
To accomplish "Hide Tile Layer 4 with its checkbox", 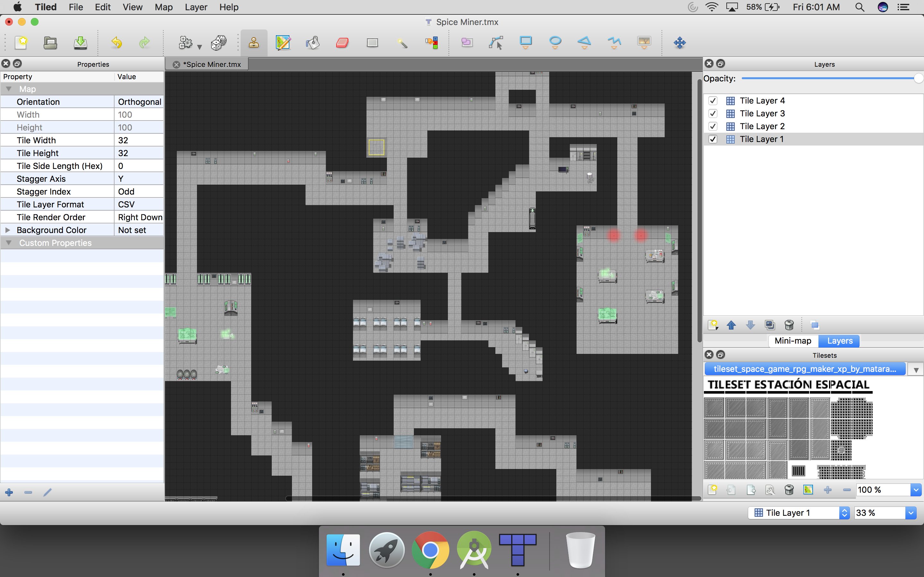I will pos(713,101).
